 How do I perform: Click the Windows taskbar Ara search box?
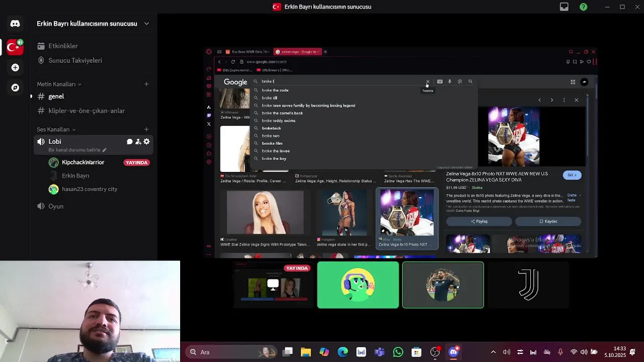231,352
